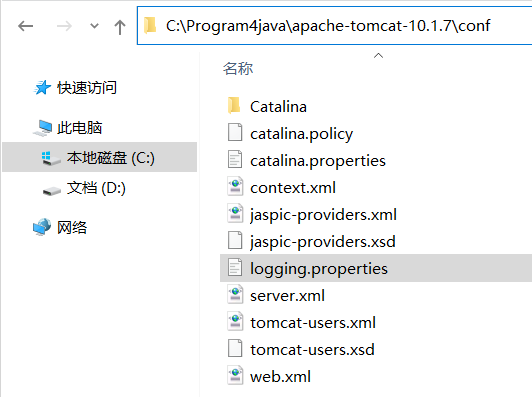
Task: Click the forward navigation arrow
Action: 64,26
